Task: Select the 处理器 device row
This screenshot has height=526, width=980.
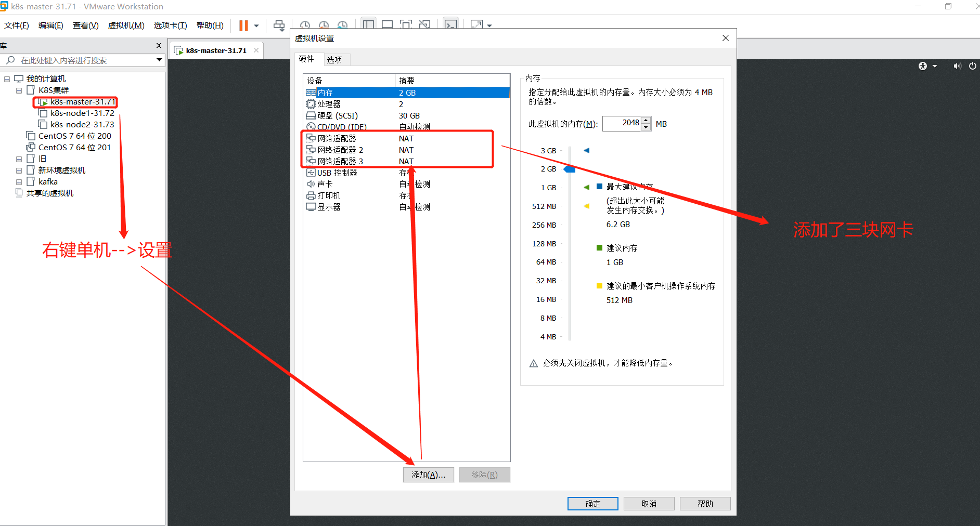Action: pos(407,104)
